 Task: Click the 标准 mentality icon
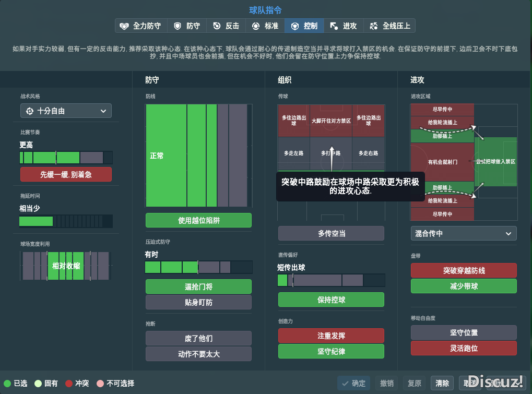point(256,26)
